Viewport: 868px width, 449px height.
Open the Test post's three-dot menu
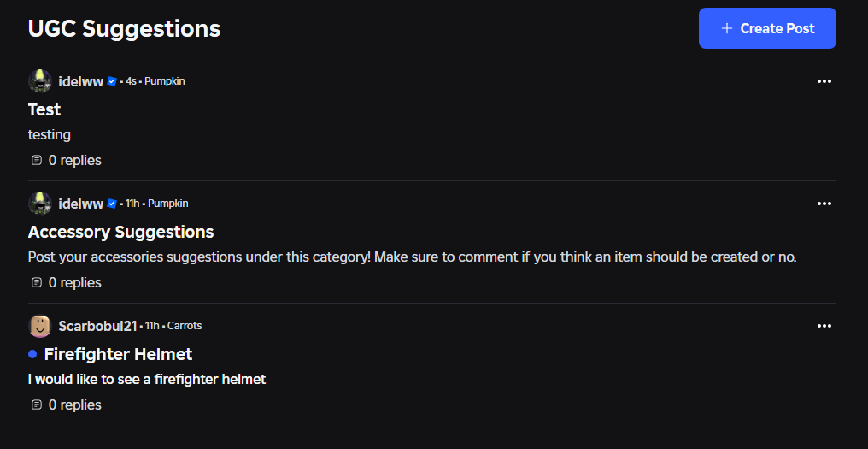coord(824,81)
